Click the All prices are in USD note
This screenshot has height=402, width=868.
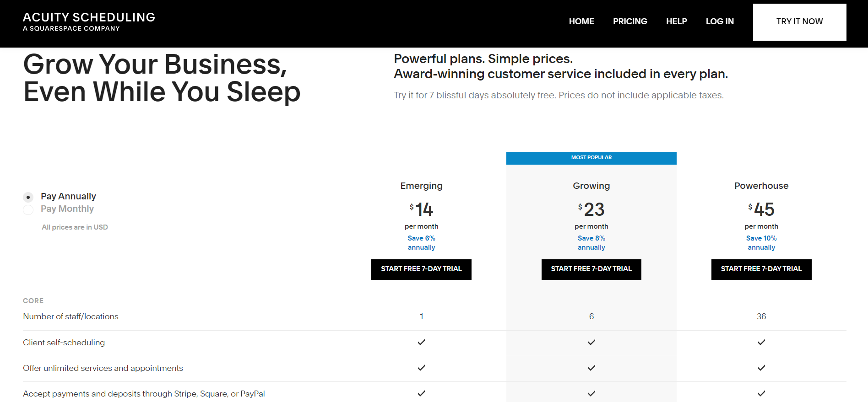(75, 227)
